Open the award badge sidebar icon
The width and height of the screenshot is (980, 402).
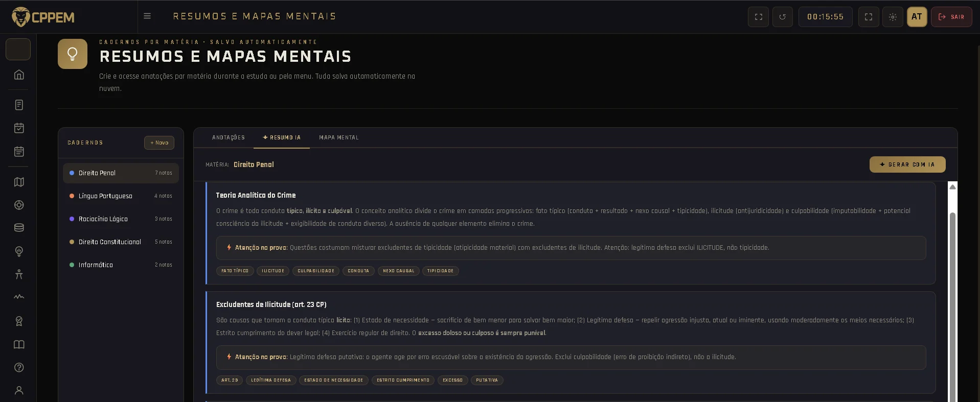[x=19, y=321]
